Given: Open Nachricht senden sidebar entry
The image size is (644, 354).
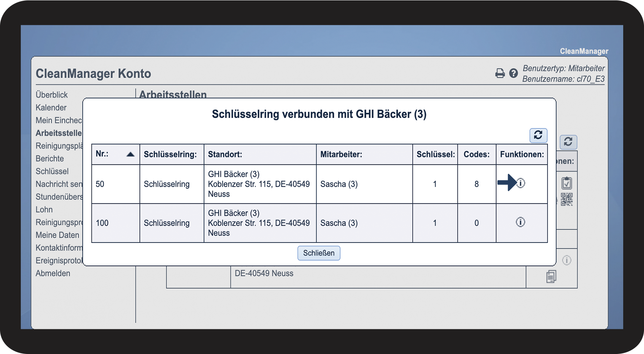Looking at the screenshot, I should click(x=59, y=184).
